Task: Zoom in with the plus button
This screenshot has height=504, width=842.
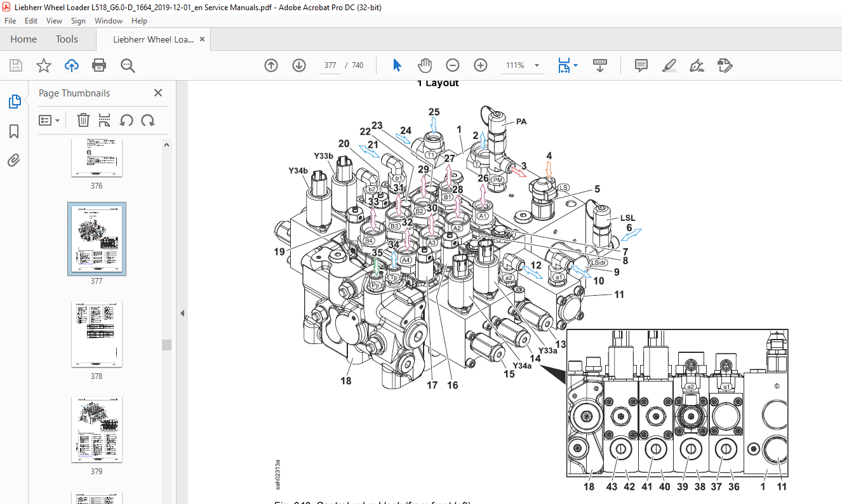Action: 481,65
